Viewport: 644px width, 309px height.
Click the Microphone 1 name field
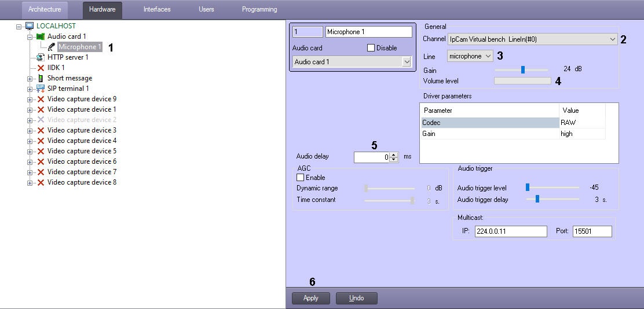(x=368, y=32)
